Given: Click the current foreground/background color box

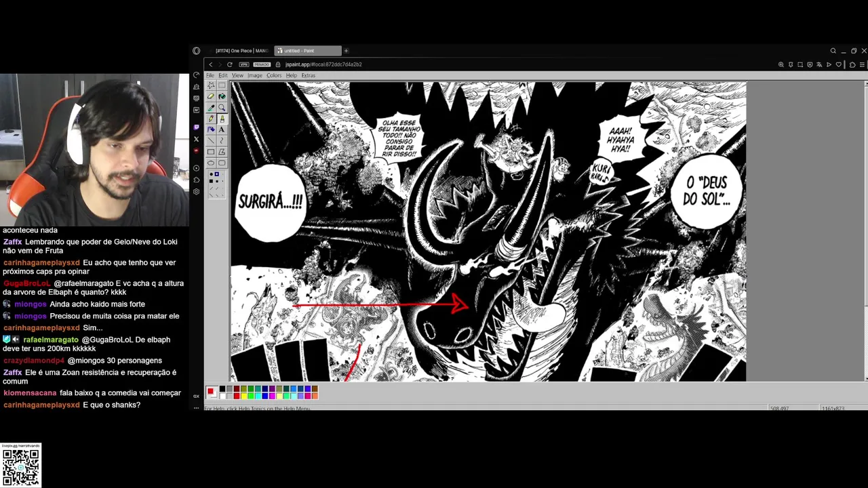Looking at the screenshot, I should click(212, 392).
